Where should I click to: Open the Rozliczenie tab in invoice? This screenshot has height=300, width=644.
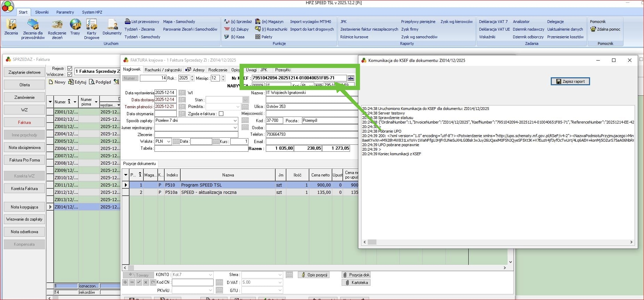[218, 70]
